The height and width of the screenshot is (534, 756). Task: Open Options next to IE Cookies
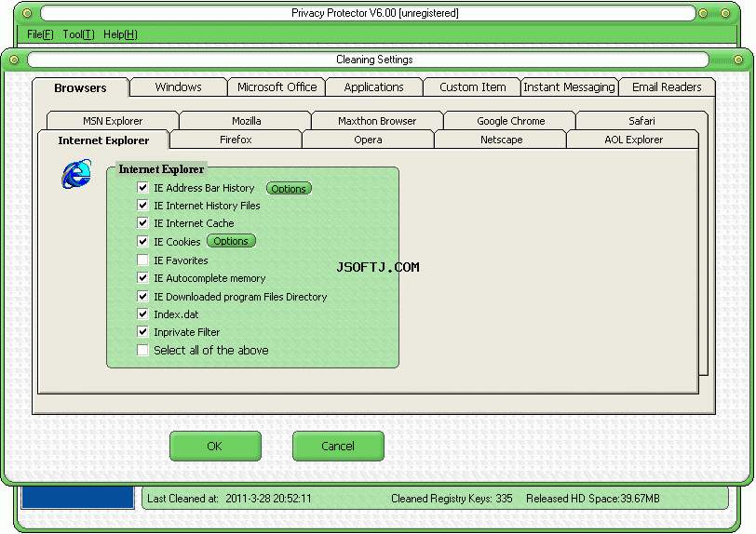(231, 241)
